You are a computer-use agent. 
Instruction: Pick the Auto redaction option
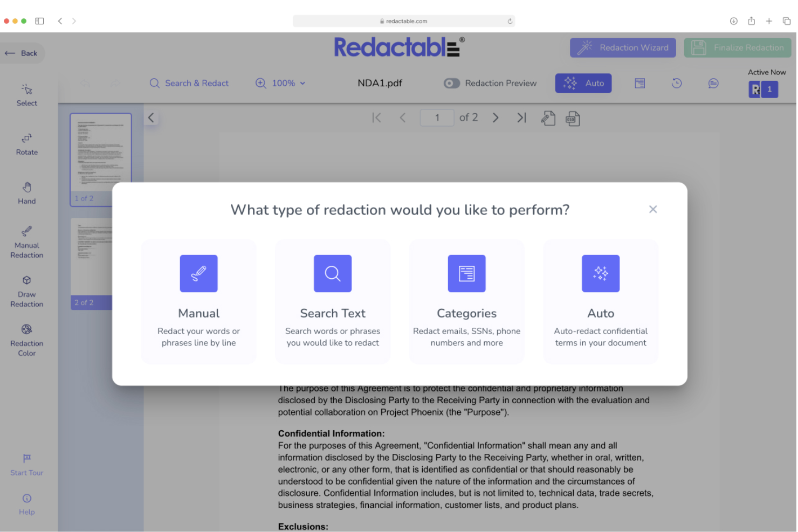point(601,302)
